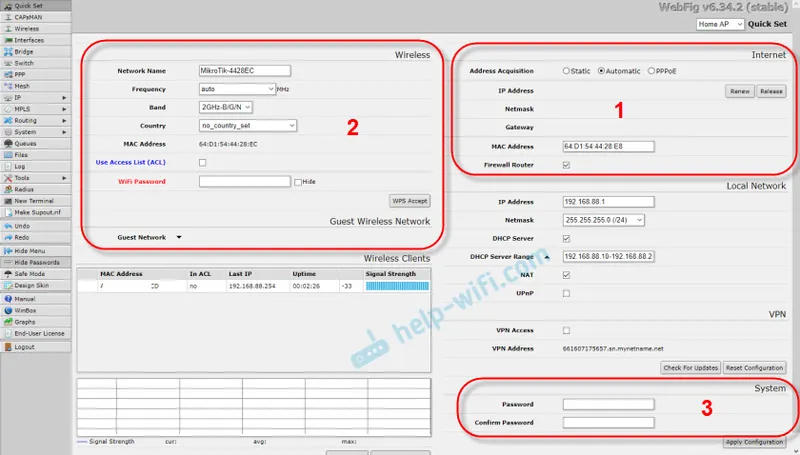The width and height of the screenshot is (800, 455).
Task: Open Design Skin from sidebar
Action: pyautogui.click(x=36, y=285)
